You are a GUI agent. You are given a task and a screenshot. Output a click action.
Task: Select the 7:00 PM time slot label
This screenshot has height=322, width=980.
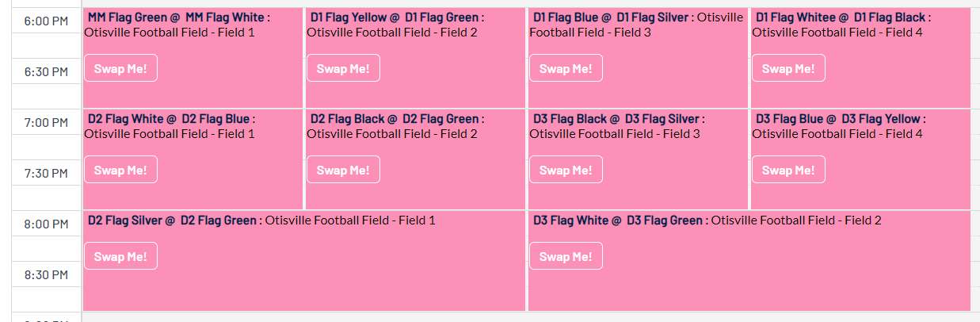(47, 123)
